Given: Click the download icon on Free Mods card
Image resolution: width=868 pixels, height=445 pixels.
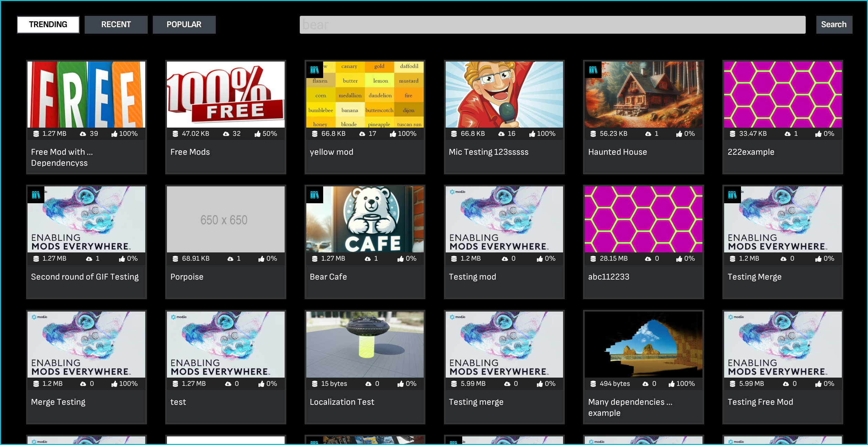Looking at the screenshot, I should tap(226, 133).
